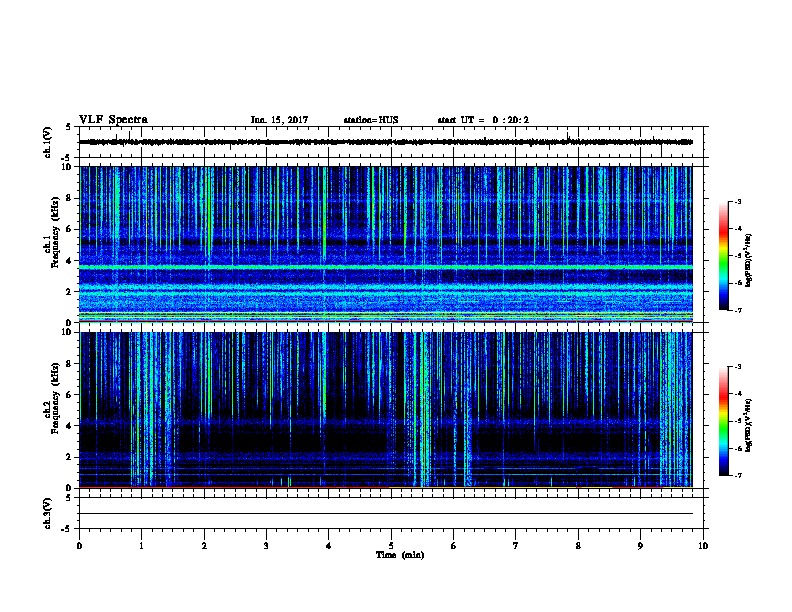Click the time axis tick label "5"

click(x=391, y=546)
